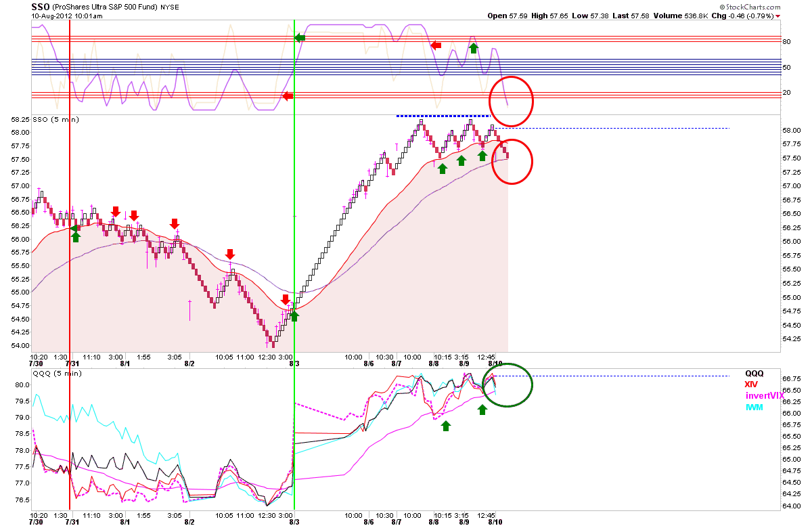Click the 8/6 date under the SSO panel
Viewport: 812px width, 528px height.
click(369, 364)
